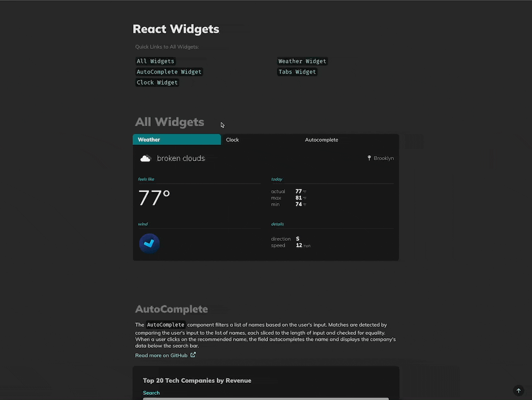The width and height of the screenshot is (532, 400).
Task: Open the Clock tab
Action: [232, 140]
